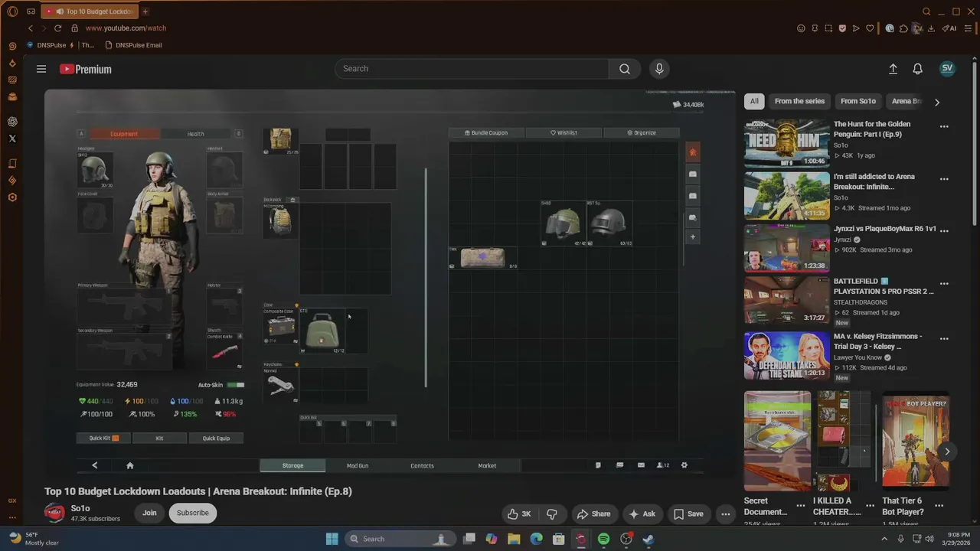Open Steam from the Windows taskbar
This screenshot has width=980, height=551.
(x=648, y=539)
